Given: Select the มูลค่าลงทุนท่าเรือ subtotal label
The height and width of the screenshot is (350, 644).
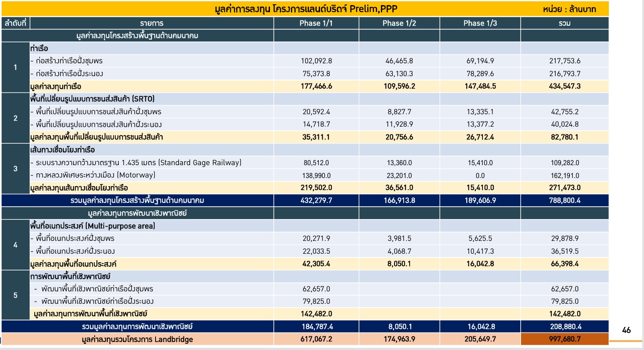Looking at the screenshot, I should pyautogui.click(x=56, y=86).
